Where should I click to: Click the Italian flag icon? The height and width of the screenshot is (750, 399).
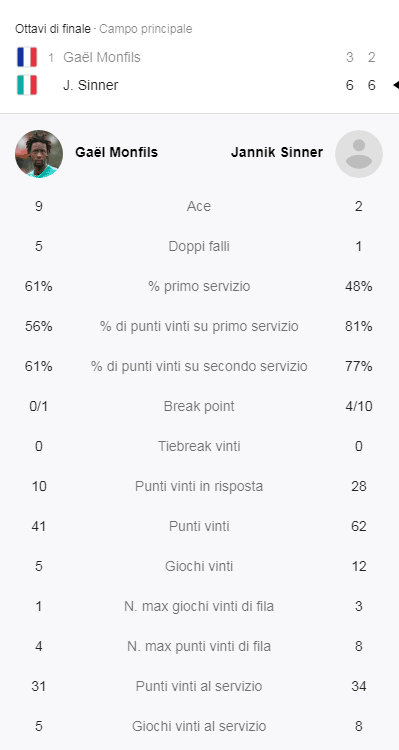(x=27, y=85)
